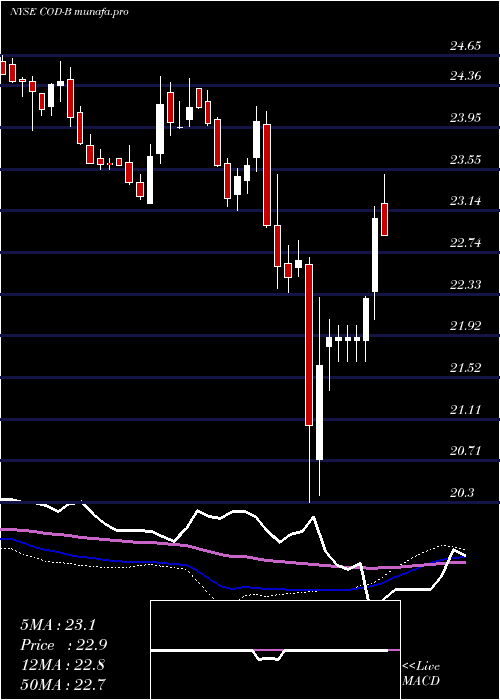Image resolution: width=500 pixels, height=700 pixels.
Task: Click the 24.65 price axis label
Action: 466,46
